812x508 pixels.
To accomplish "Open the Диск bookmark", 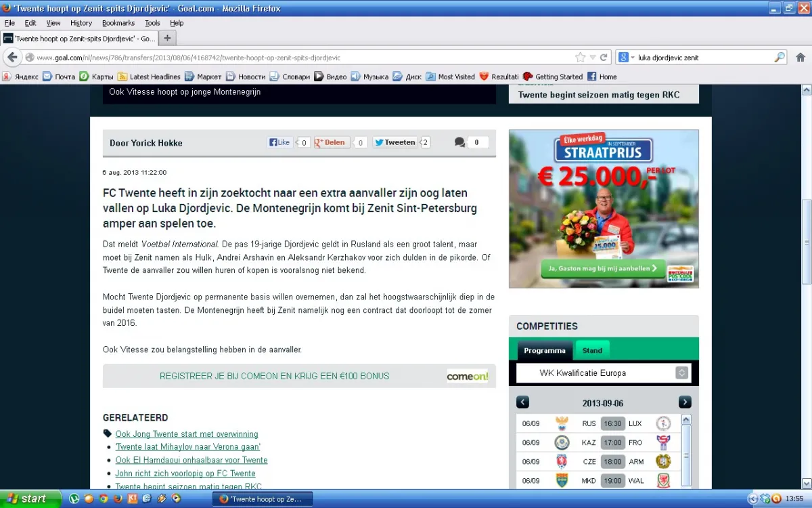I will point(407,77).
